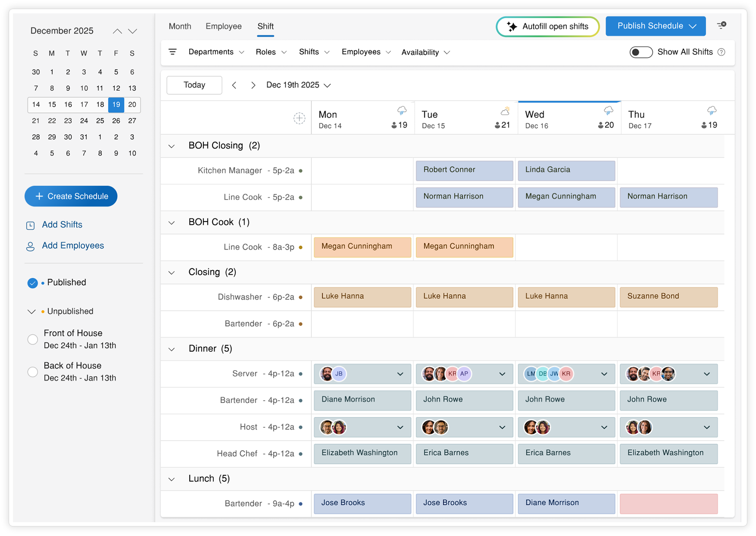Click the Tuesday staff count icon showing 21

click(497, 125)
